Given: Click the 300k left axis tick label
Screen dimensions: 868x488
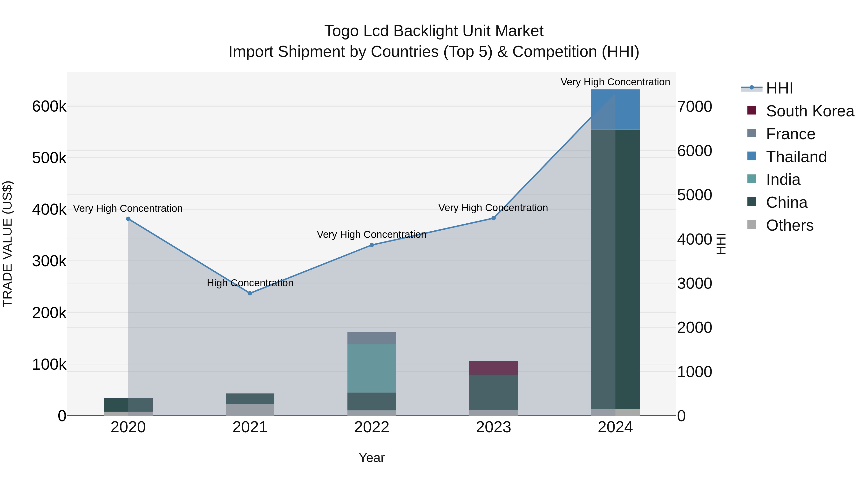Looking at the screenshot, I should click(49, 261).
